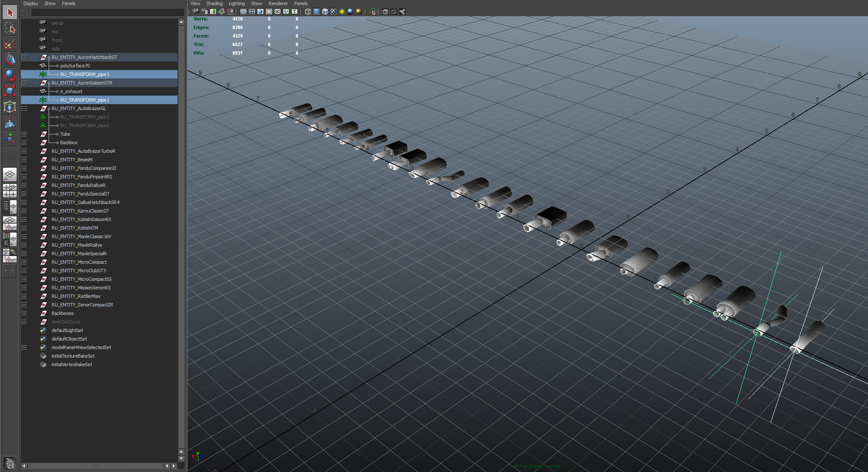Select RU_ENTITY_KobishiTM in outliner
Screen dimensions: 868x472
coord(75,228)
